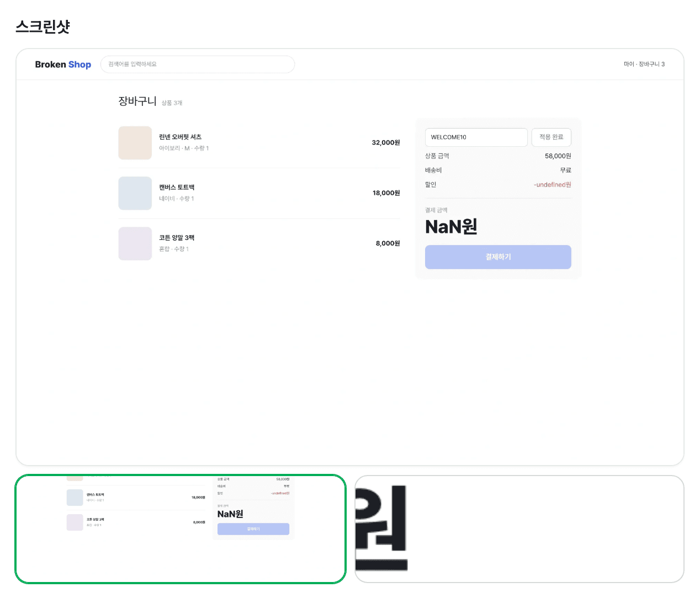The image size is (700, 598).
Task: Focus the 검색어를 입력하세요 search field
Action: click(x=198, y=65)
